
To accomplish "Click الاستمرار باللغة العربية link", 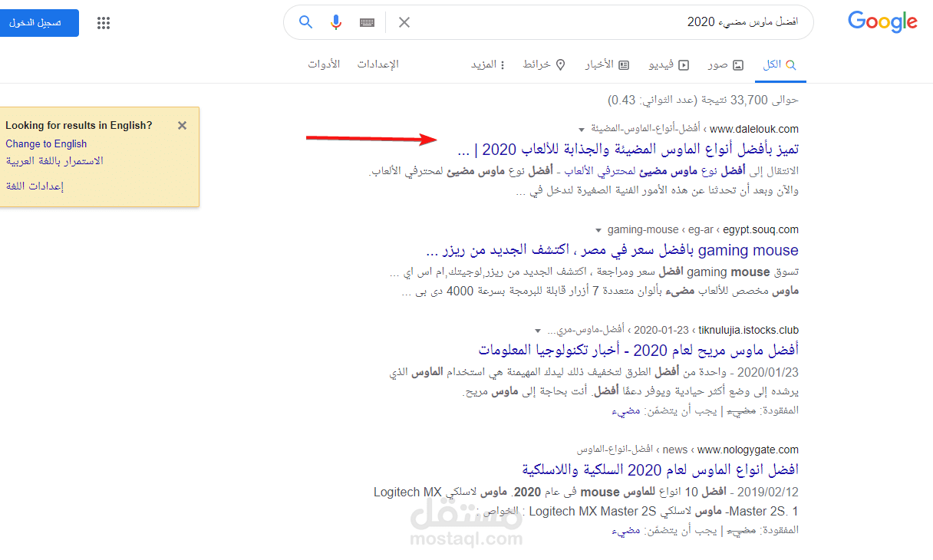I will tap(54, 161).
